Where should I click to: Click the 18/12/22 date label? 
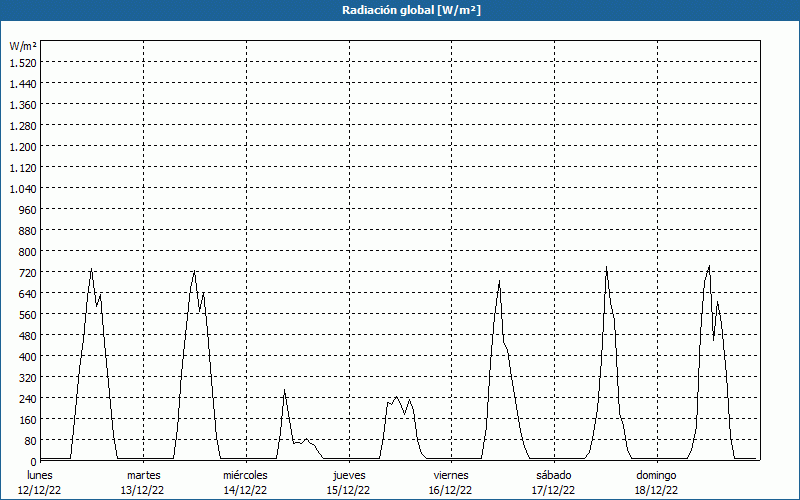[657, 490]
